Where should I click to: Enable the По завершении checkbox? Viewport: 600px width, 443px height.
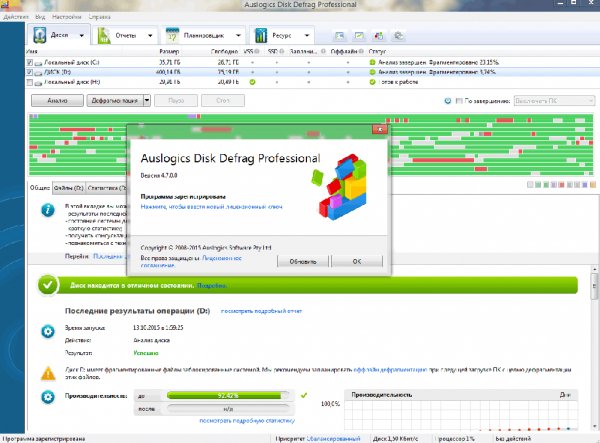(x=459, y=101)
